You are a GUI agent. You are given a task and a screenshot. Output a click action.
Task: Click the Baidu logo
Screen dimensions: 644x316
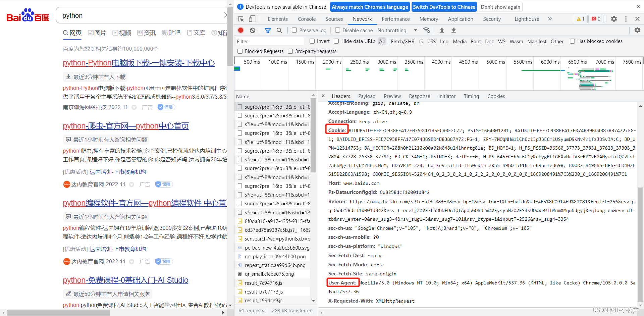pyautogui.click(x=28, y=15)
